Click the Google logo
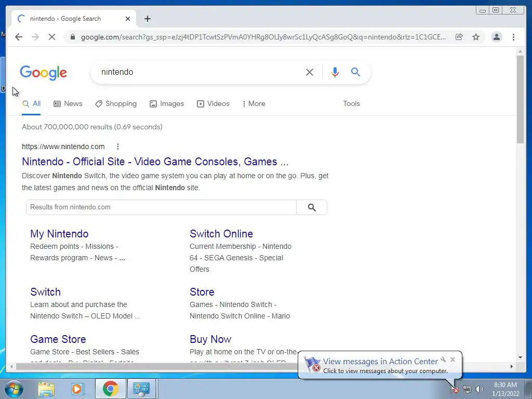Screen dimensions: 532x399 44,73
